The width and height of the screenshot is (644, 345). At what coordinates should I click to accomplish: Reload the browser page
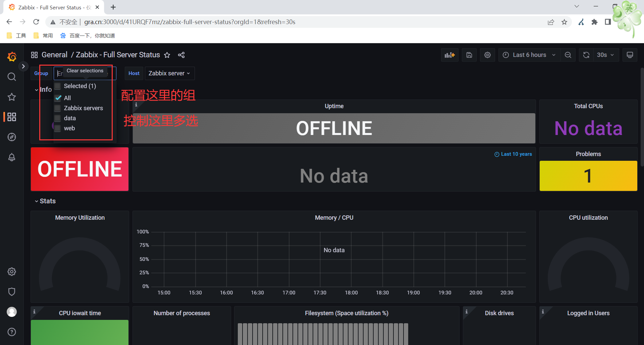coord(36,22)
